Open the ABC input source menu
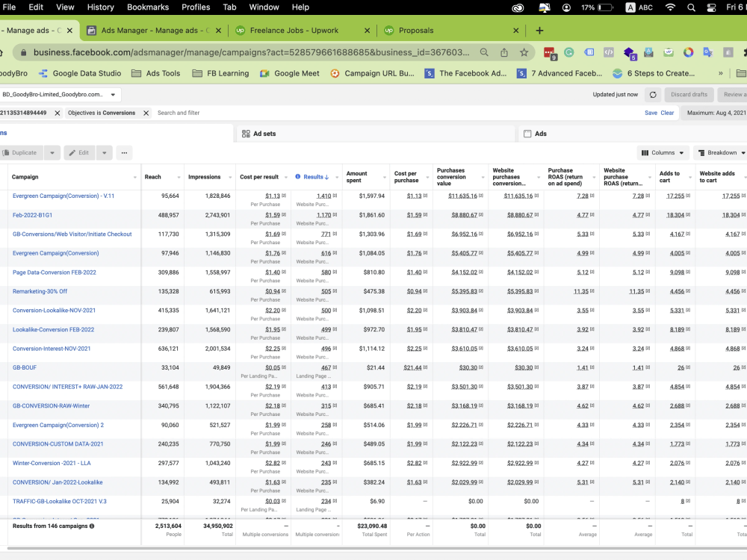 click(x=639, y=7)
